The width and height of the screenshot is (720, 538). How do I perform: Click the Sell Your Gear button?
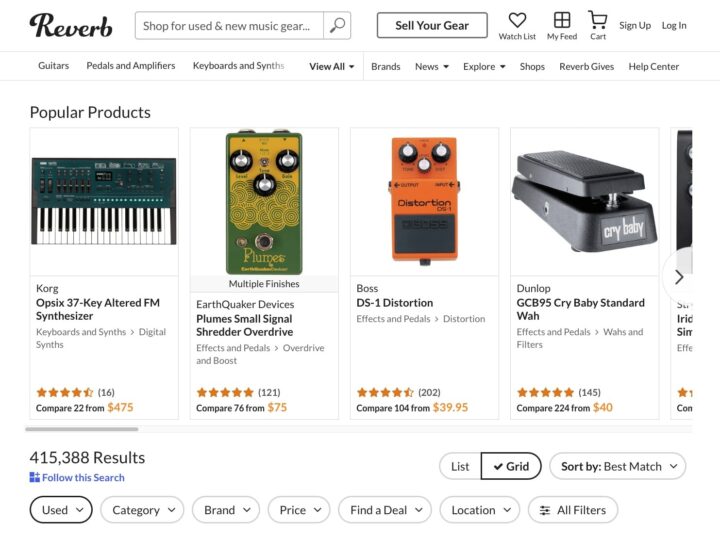click(x=432, y=25)
